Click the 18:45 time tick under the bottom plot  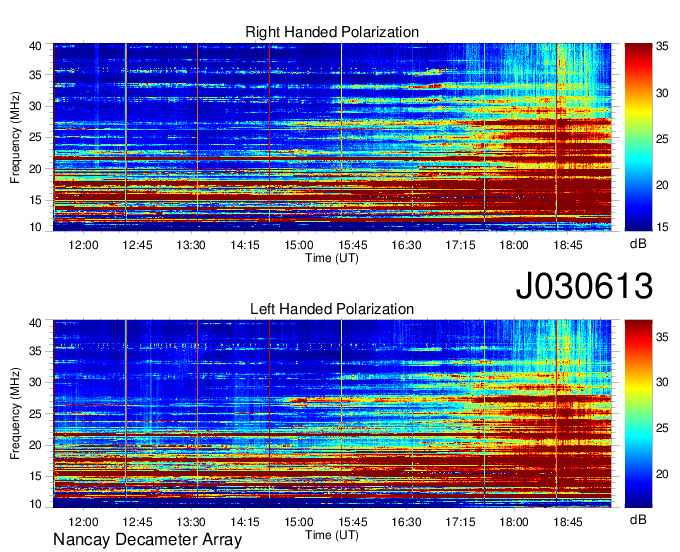click(x=568, y=522)
